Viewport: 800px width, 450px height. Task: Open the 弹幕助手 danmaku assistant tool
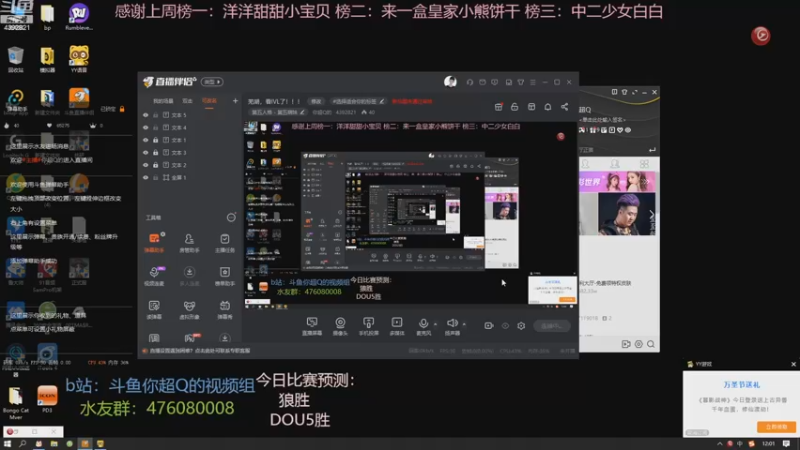(154, 242)
